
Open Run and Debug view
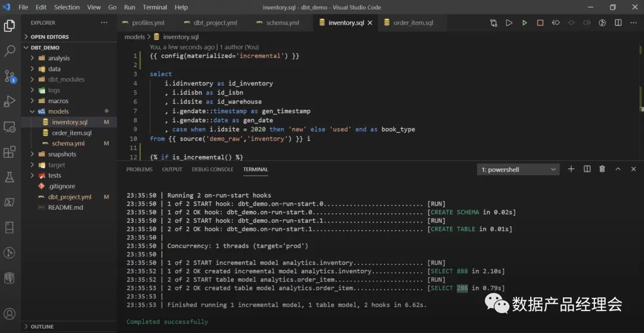pyautogui.click(x=10, y=101)
